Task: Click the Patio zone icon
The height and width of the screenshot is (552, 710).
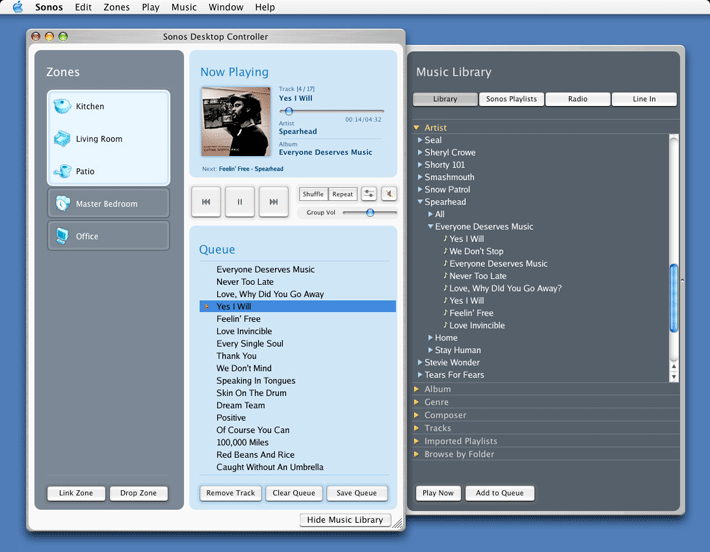Action: pos(62,171)
